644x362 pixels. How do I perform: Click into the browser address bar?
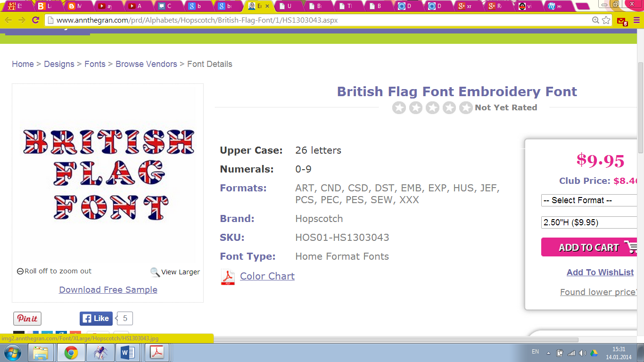pos(321,20)
